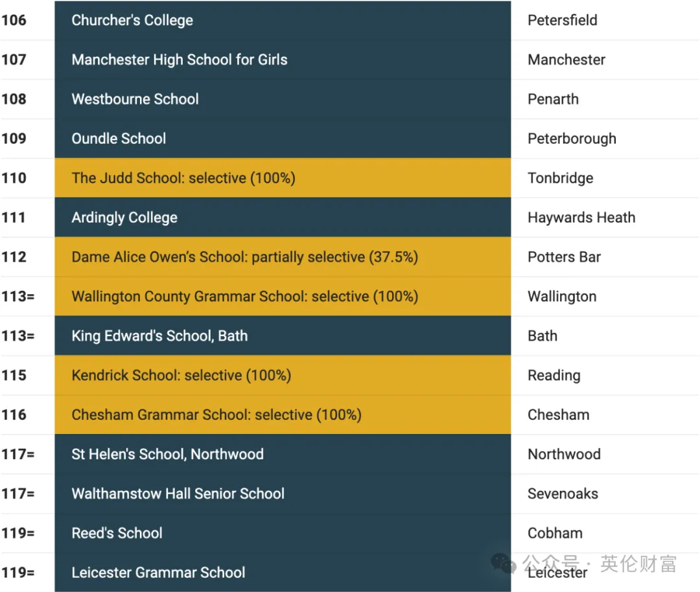The image size is (700, 592).
Task: Click the WeChat logo in the watermark
Action: coord(504,564)
